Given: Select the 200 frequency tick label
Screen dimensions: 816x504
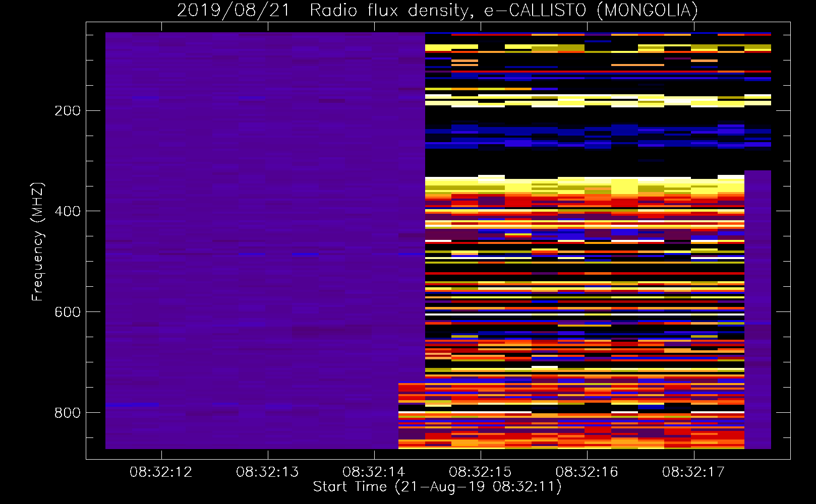Looking at the screenshot, I should point(68,111).
